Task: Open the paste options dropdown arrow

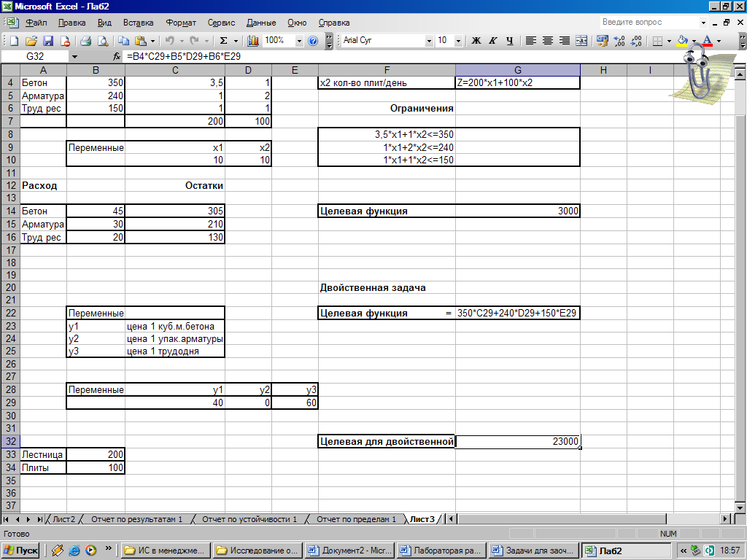Action: [152, 41]
